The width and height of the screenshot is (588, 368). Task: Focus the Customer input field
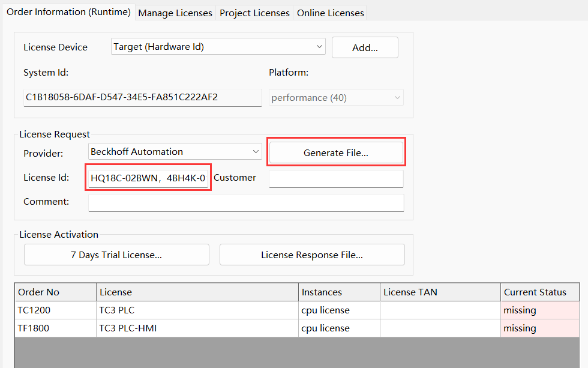pyautogui.click(x=336, y=178)
